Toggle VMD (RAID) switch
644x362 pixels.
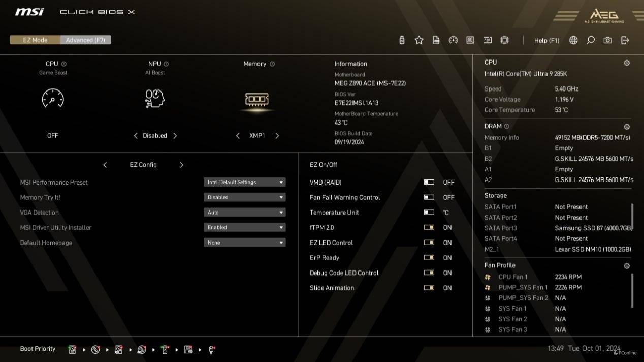429,182
